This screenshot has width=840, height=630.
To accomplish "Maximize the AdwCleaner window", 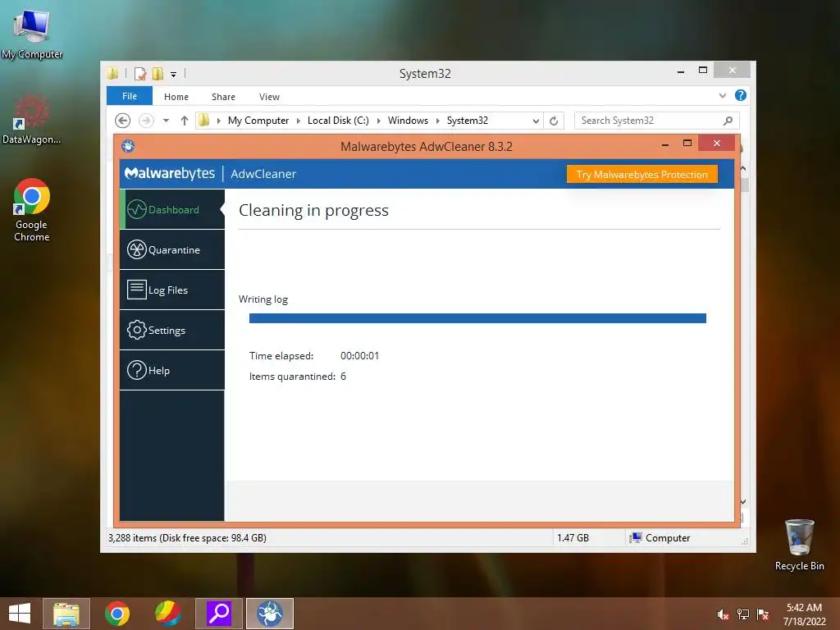I will [x=687, y=144].
